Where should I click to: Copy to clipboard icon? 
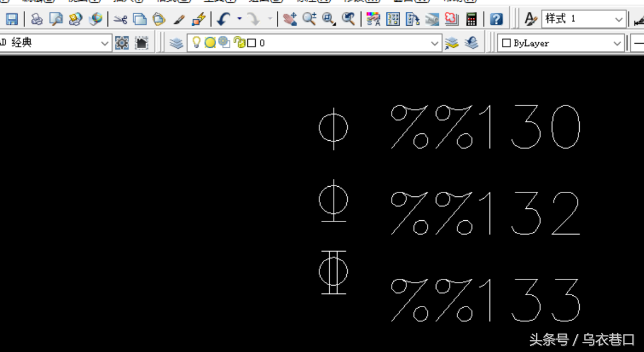tap(140, 19)
